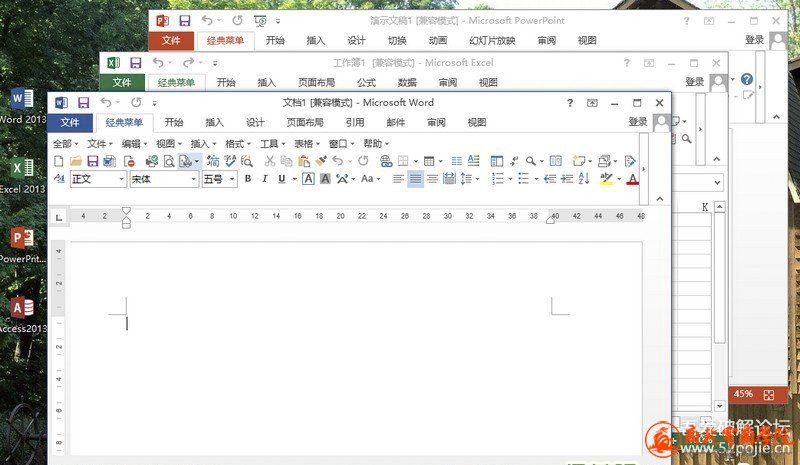Click the Paste clipboard icon in Word toolbar
800x465 pixels.
click(304, 161)
